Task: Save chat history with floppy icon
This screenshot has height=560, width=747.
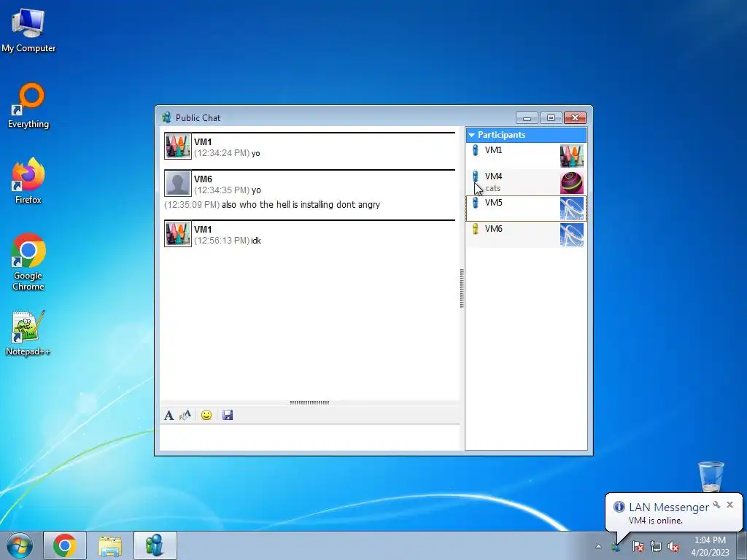Action: pos(228,415)
